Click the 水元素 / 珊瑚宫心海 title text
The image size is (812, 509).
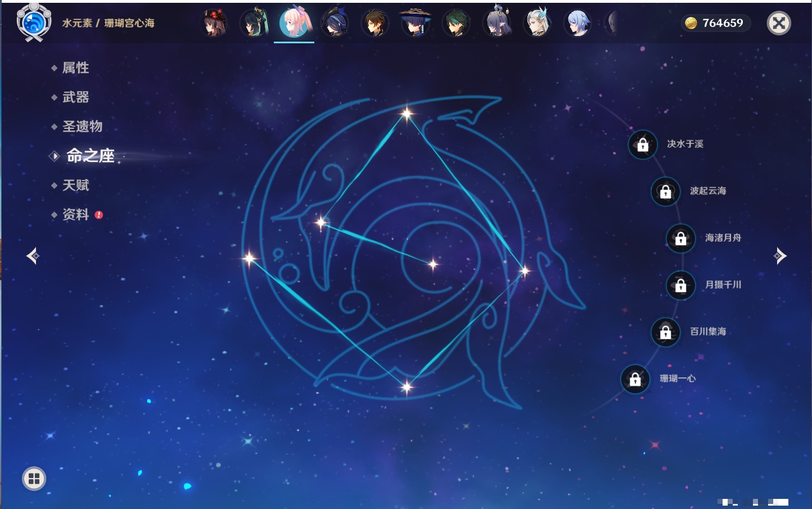(108, 23)
